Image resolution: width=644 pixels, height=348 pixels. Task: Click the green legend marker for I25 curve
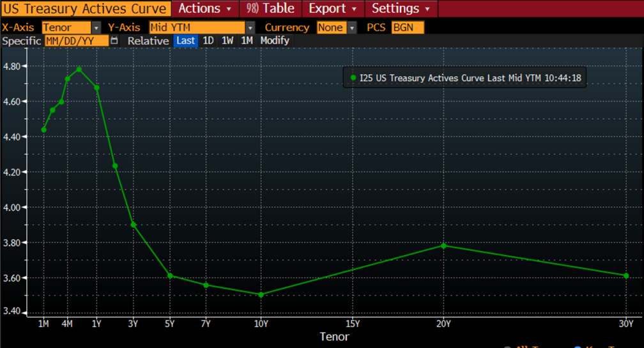coord(353,78)
